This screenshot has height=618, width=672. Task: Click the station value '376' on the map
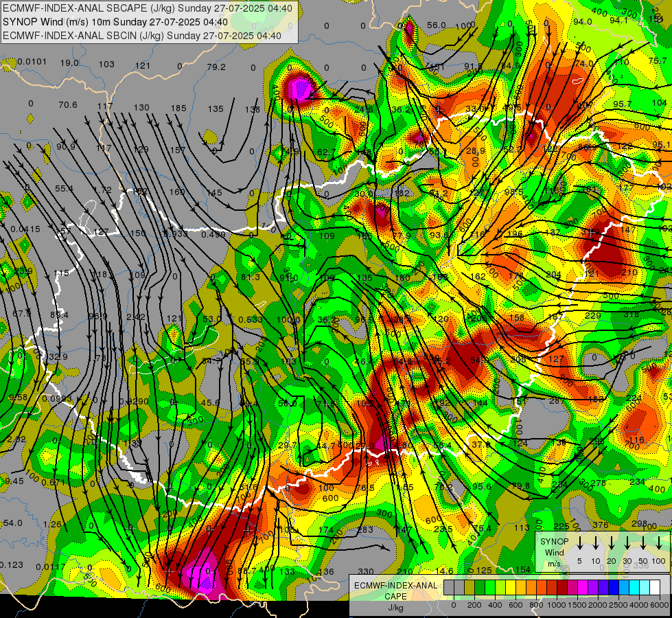601,525
